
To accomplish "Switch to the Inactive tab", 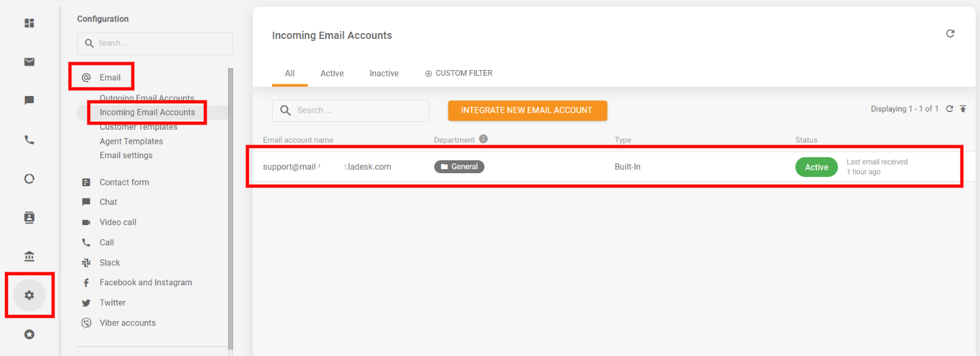I will click(x=384, y=73).
